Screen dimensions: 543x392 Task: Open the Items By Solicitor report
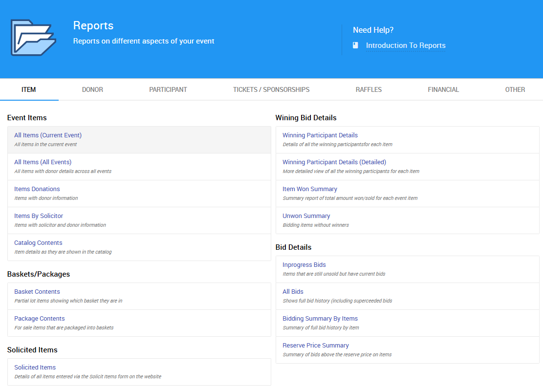[39, 216]
